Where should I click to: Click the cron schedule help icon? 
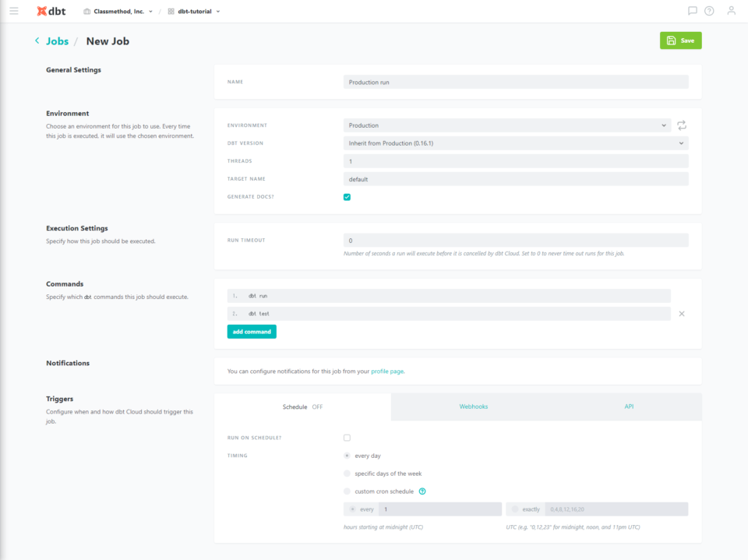pos(422,491)
